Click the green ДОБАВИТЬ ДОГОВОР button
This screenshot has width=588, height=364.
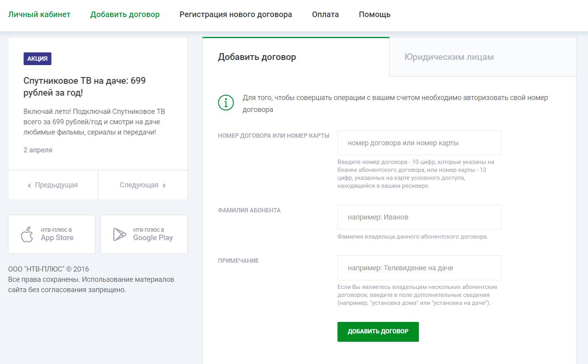[378, 331]
